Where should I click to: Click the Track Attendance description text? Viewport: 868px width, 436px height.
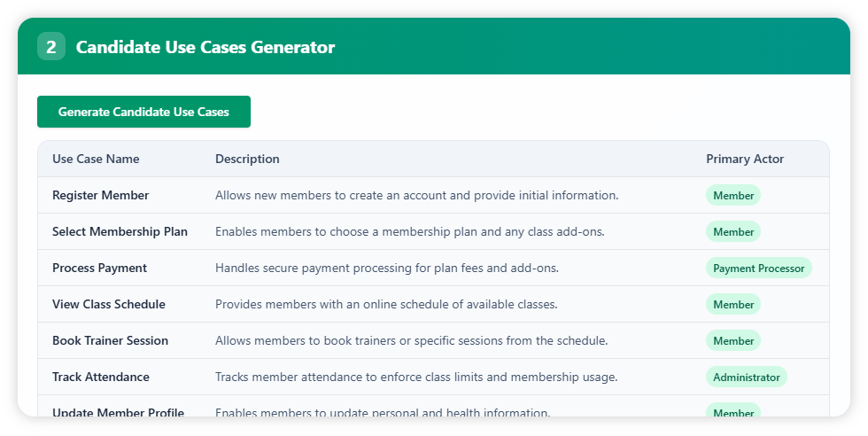pyautogui.click(x=416, y=377)
